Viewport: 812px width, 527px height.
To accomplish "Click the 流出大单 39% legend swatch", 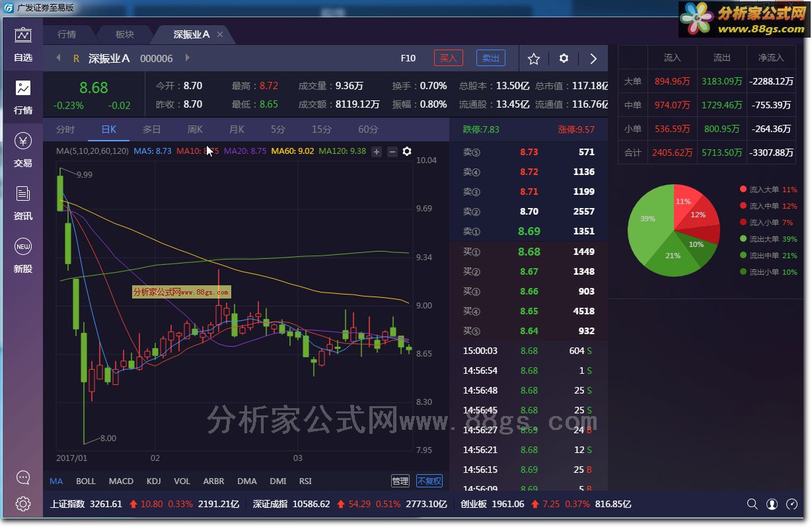I will (743, 239).
